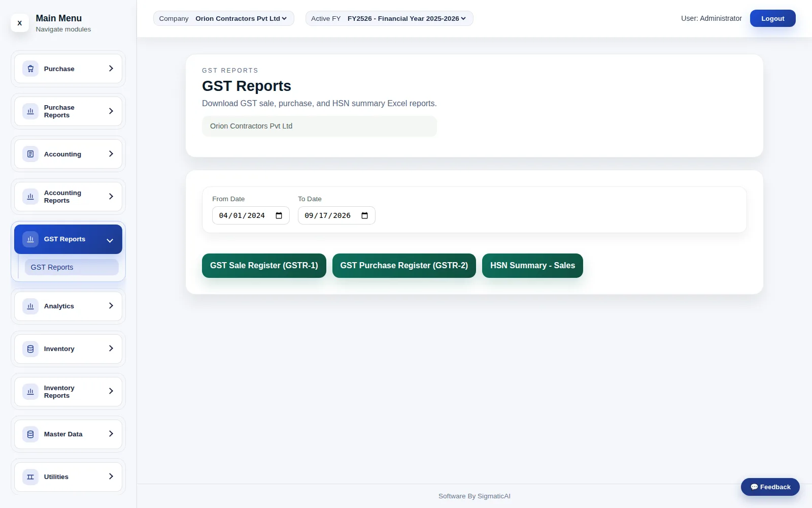This screenshot has width=812, height=508.
Task: Click the Inventory Reports chart icon
Action: click(x=30, y=392)
